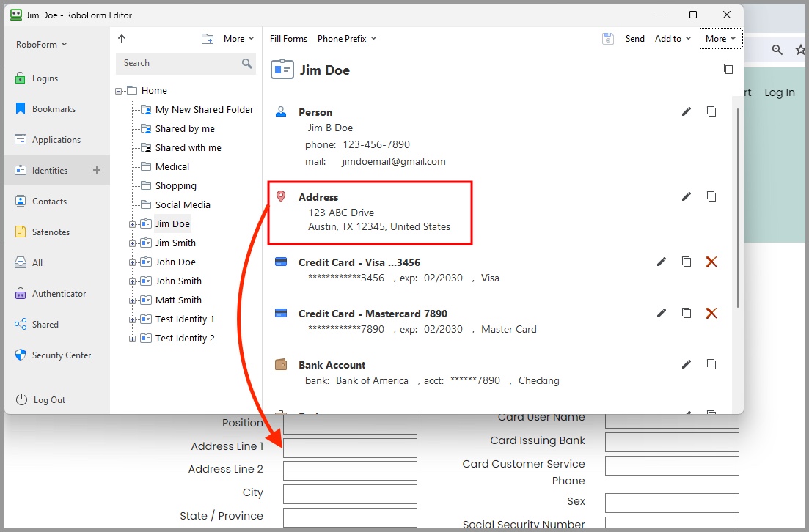This screenshot has height=532, width=809.
Task: Copy the Mastercard 7890 entry
Action: point(687,313)
